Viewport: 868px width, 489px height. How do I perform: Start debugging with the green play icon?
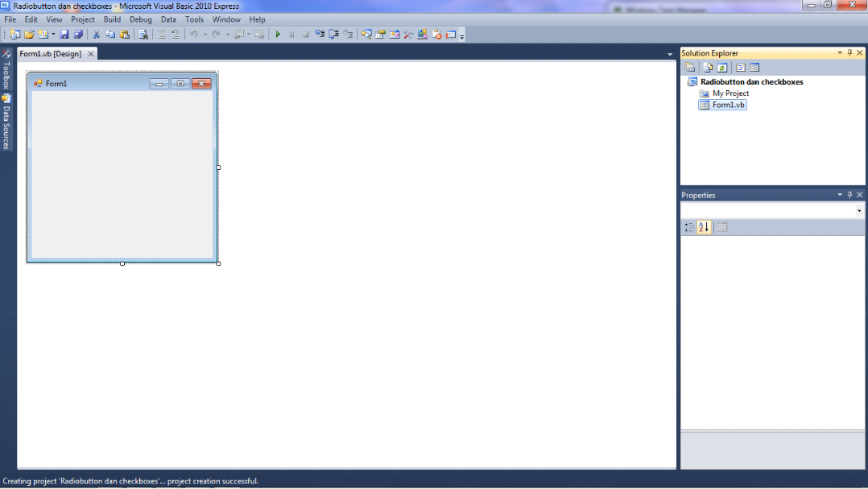[x=278, y=35]
